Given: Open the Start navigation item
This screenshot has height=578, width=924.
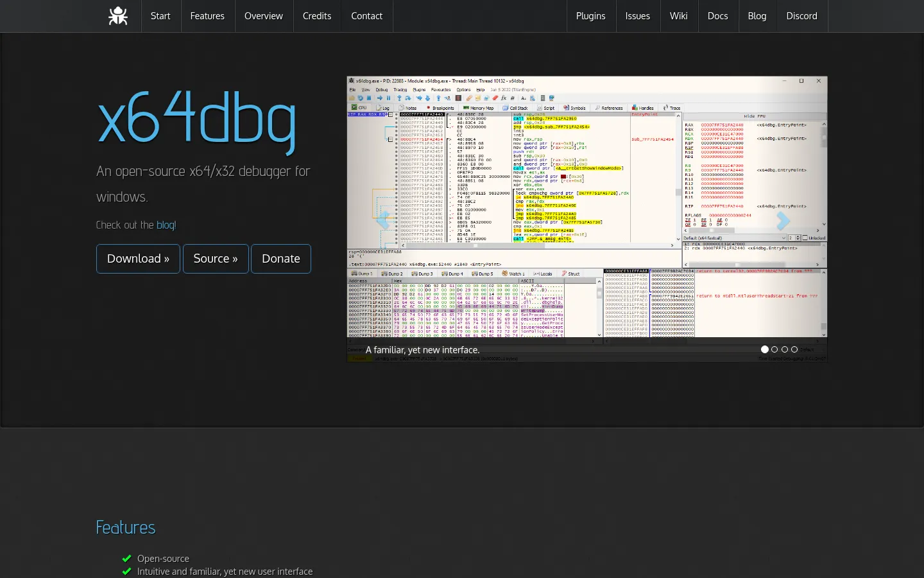Looking at the screenshot, I should coord(160,16).
